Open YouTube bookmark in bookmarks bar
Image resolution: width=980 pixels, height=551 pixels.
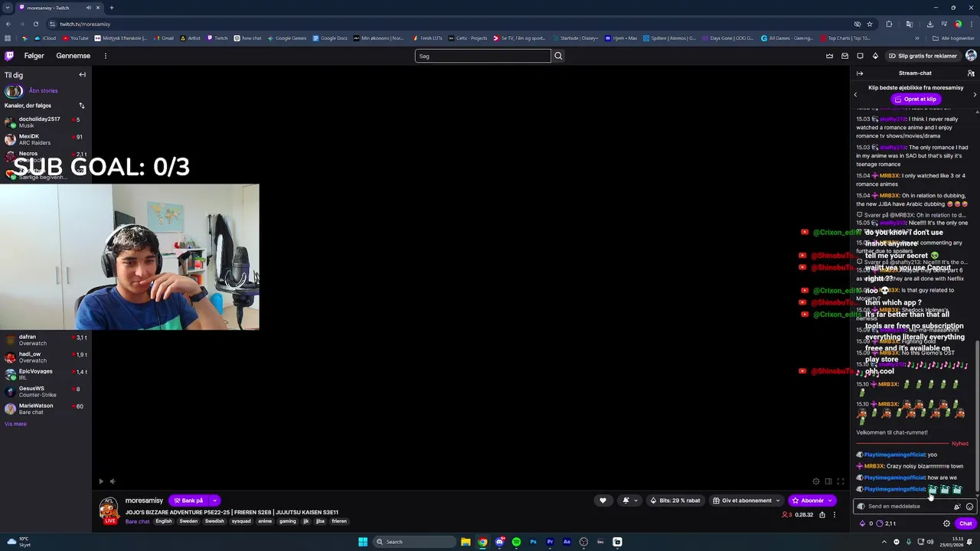tap(76, 38)
